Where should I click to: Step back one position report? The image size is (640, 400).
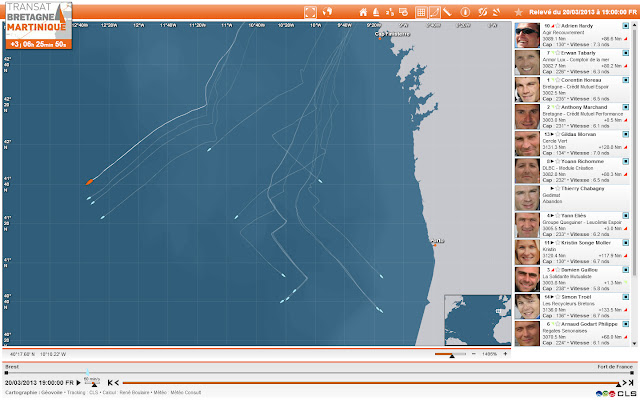(117, 382)
